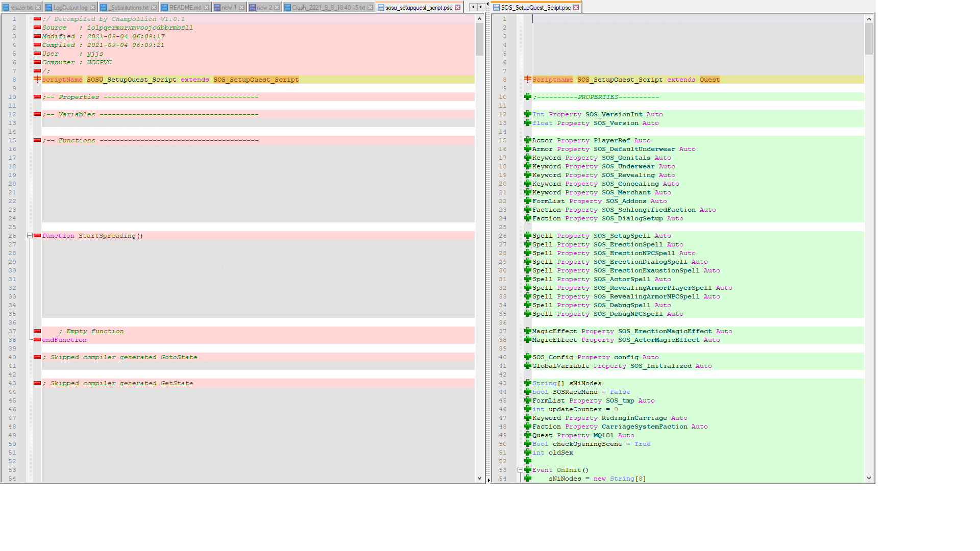Close the README.md tab
The image size is (980, 551).
[207, 8]
